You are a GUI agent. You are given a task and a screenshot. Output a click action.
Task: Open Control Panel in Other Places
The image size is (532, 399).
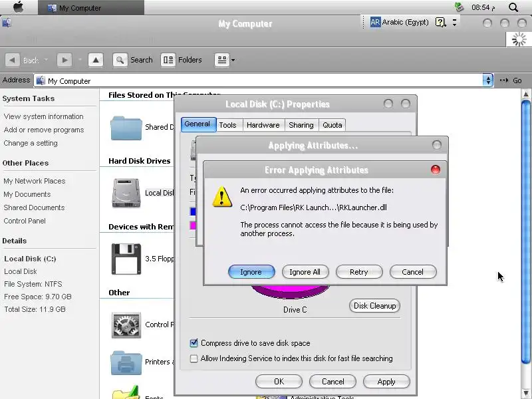[x=25, y=221]
